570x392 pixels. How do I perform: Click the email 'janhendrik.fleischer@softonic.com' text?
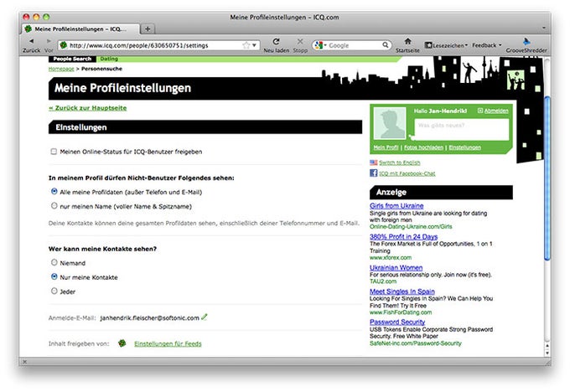pos(149,318)
